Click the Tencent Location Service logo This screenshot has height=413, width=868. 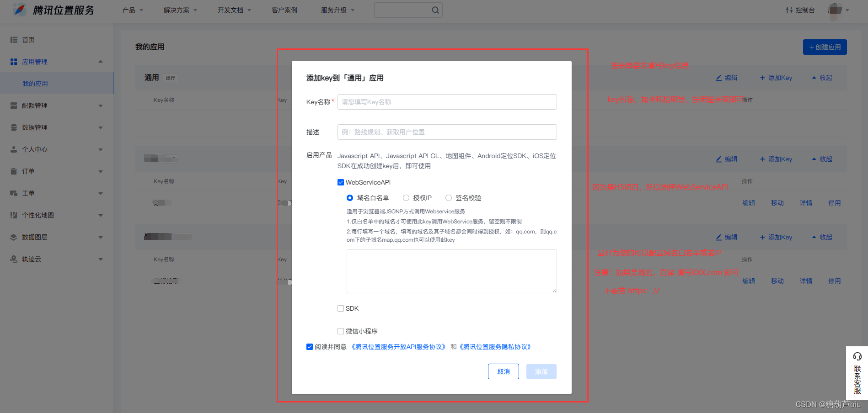pos(53,10)
